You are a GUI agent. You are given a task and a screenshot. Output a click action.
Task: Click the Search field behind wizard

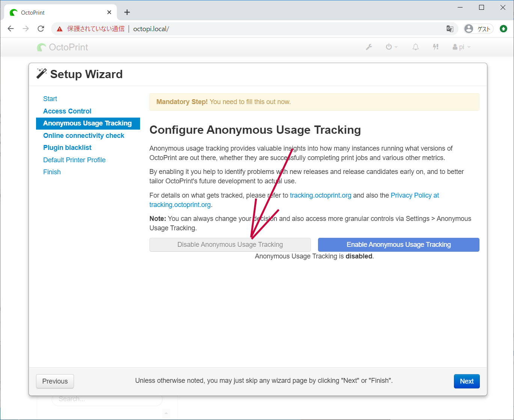pos(107,399)
